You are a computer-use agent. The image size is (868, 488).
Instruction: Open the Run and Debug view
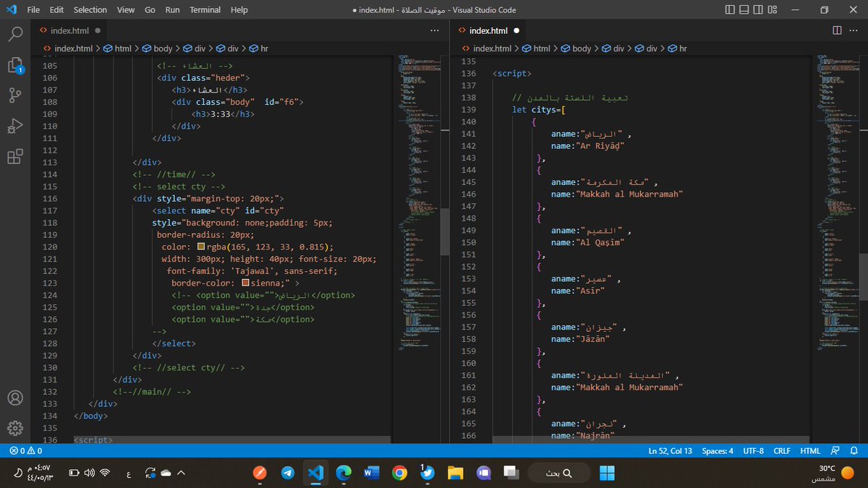15,127
